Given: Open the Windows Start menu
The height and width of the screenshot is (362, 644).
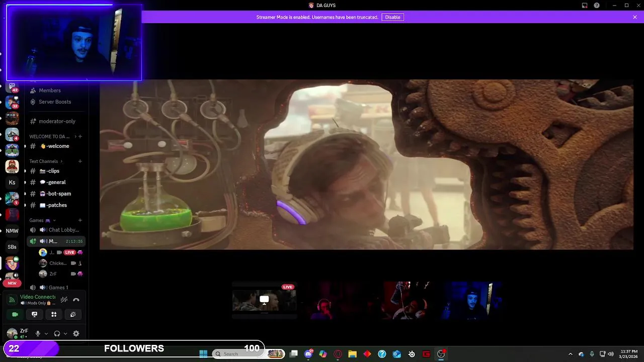Looking at the screenshot, I should 203,354.
